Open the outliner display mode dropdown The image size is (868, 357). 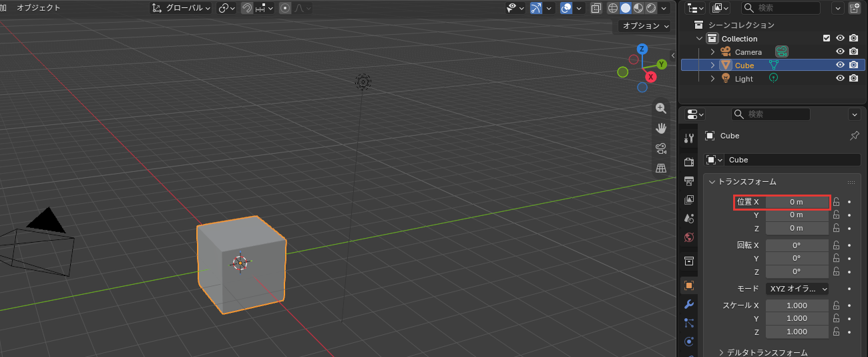(721, 8)
